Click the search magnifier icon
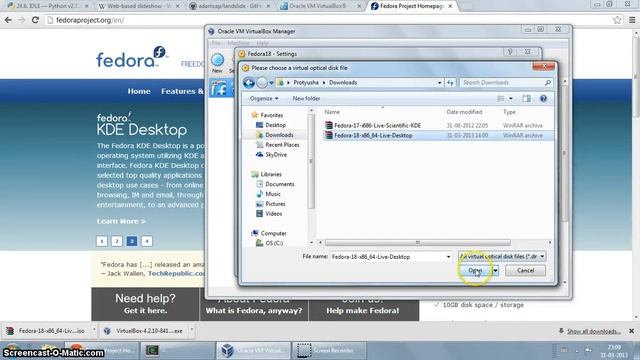 [x=548, y=82]
